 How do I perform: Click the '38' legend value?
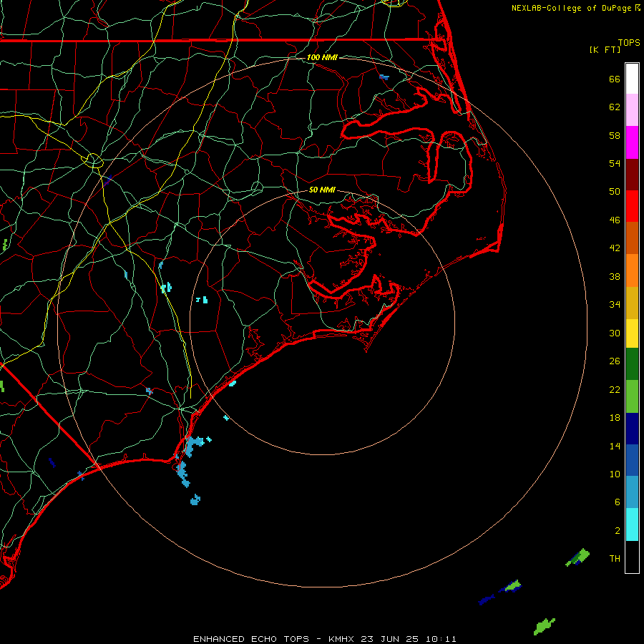615,276
